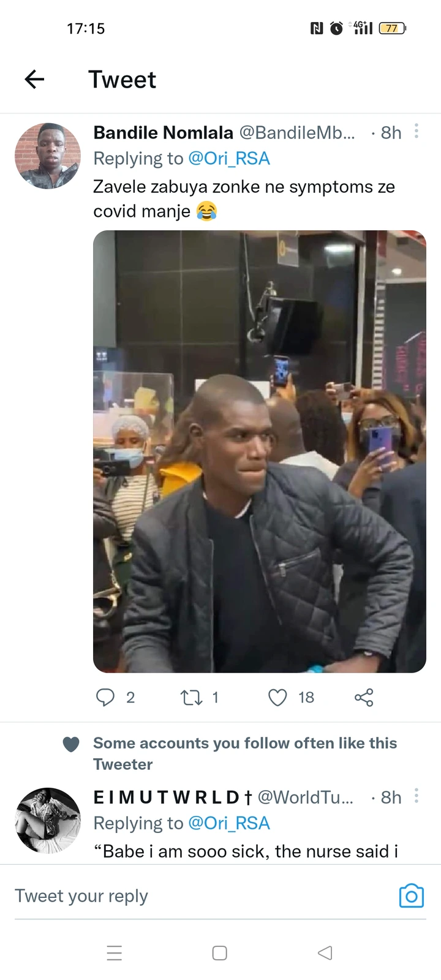
Task: Like Bandile Nomlala's tweet
Action: tap(277, 697)
